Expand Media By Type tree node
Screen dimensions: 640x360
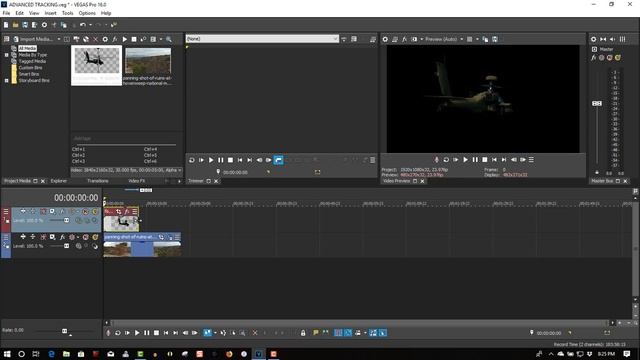point(7,55)
